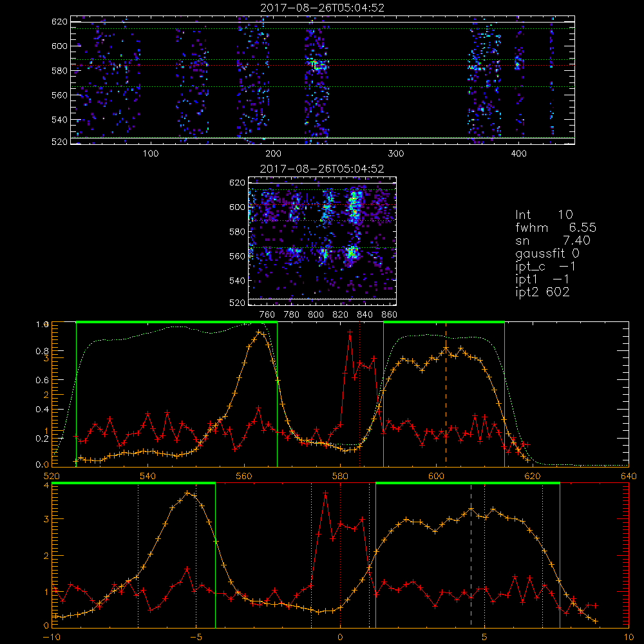Click the '540' y-axis label of top spectrogram
Screen dimensions: 644x644
(x=59, y=120)
